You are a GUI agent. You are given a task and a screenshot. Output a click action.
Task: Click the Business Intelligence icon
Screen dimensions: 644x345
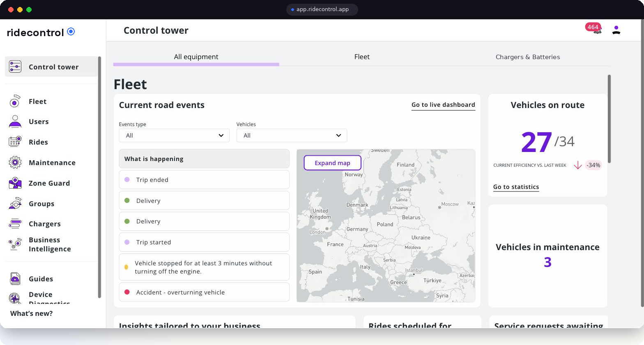(15, 244)
